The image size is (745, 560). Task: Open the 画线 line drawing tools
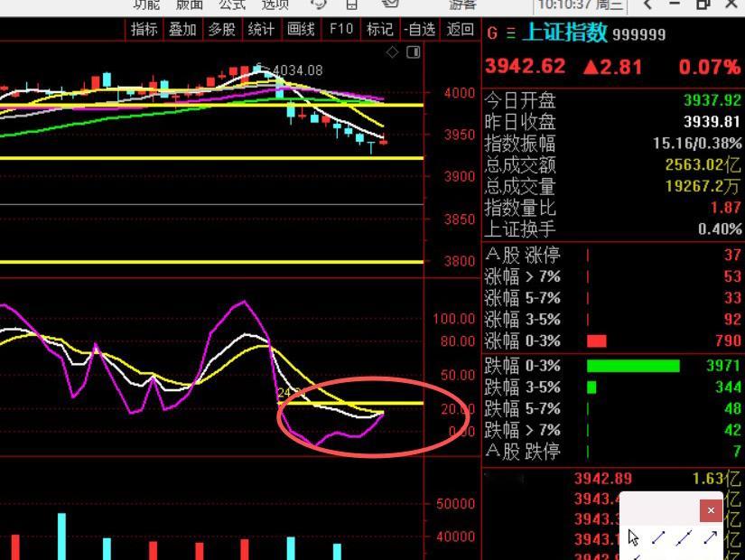(302, 30)
